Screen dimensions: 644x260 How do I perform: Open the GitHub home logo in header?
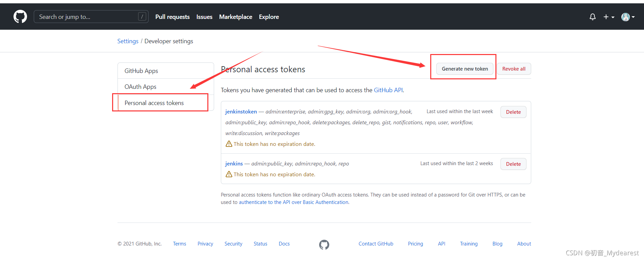(20, 17)
